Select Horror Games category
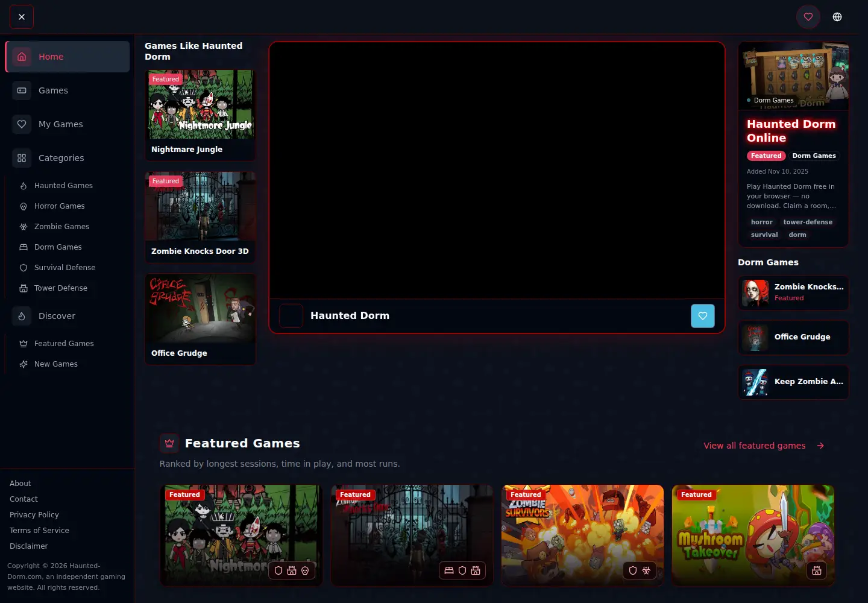The height and width of the screenshot is (603, 868). click(x=71, y=206)
